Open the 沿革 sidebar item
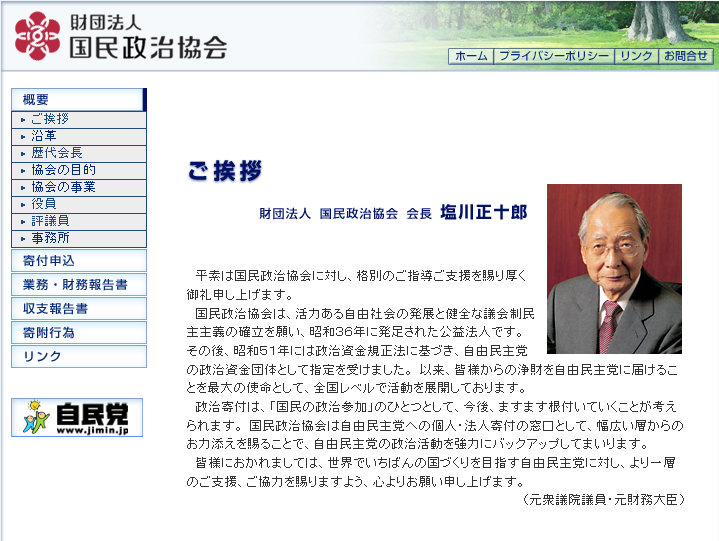 pos(79,136)
